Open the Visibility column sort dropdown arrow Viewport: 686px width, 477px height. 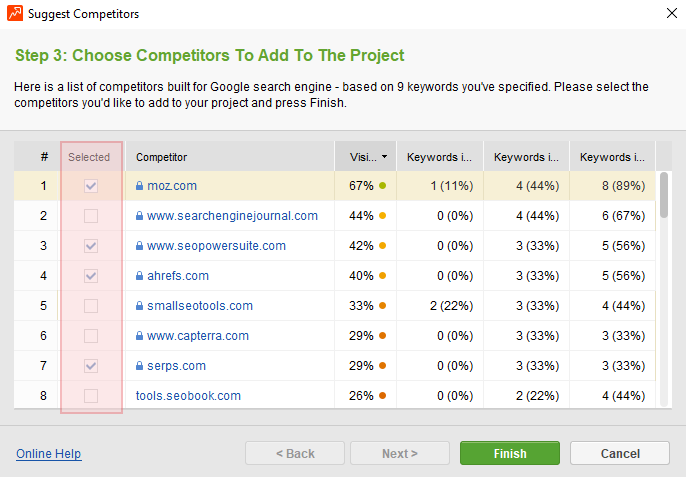click(385, 157)
